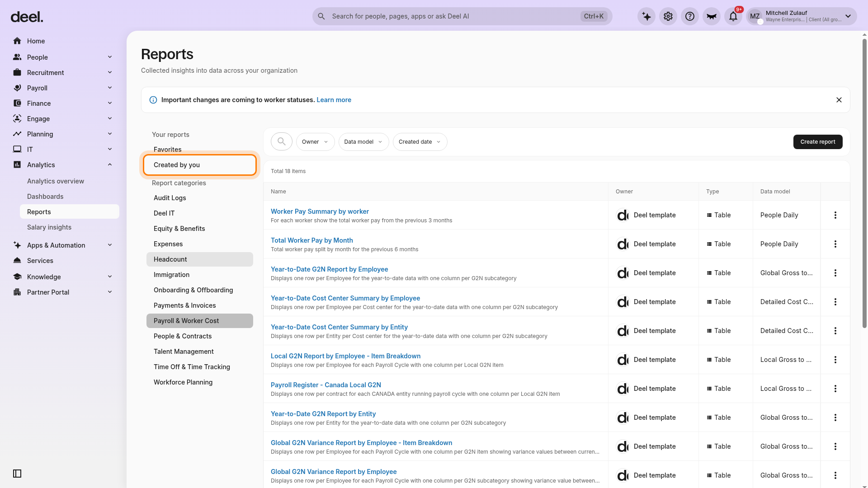Open Payroll Register - Canada Local G2N report

coord(326,385)
